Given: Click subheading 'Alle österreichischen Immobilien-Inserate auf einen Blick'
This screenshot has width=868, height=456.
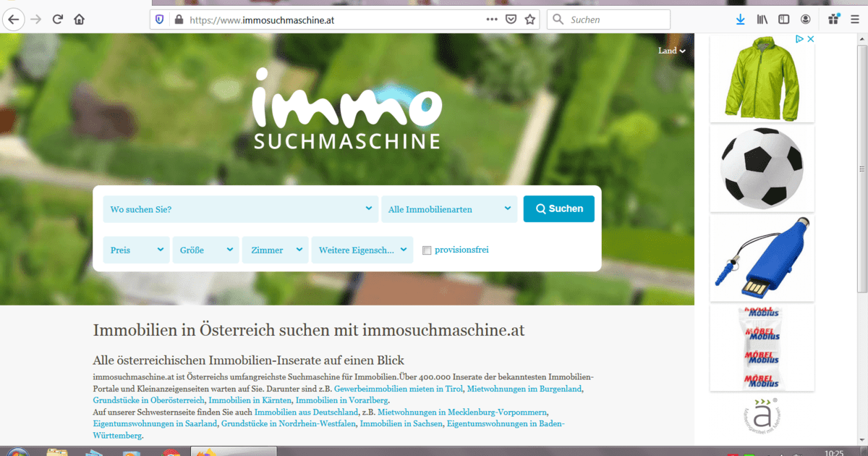Looking at the screenshot, I should click(249, 360).
